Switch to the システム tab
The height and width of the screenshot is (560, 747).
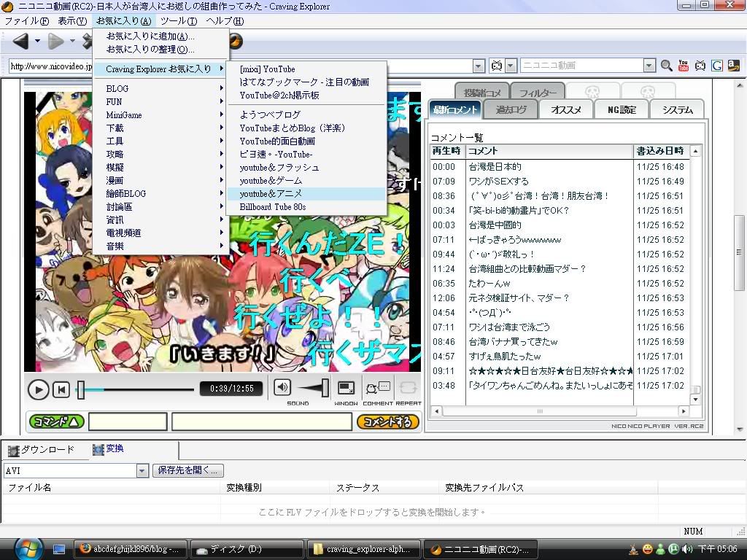[677, 109]
